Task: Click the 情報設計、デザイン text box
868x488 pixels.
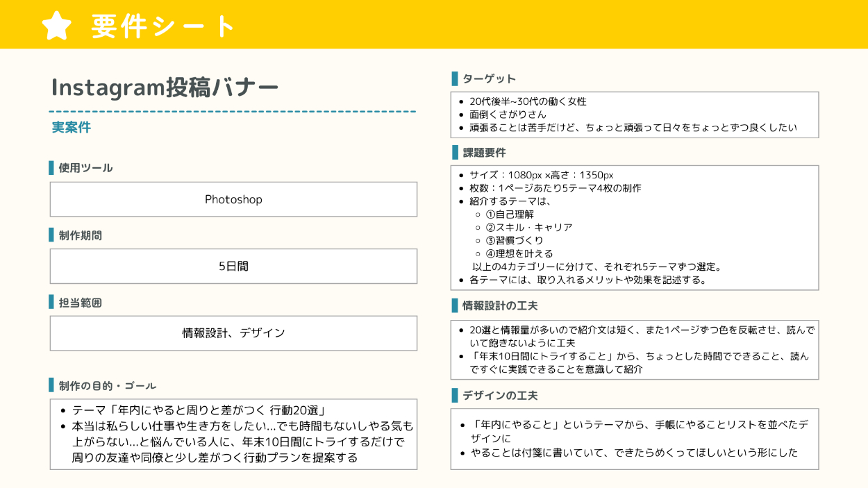Action: 233,333
